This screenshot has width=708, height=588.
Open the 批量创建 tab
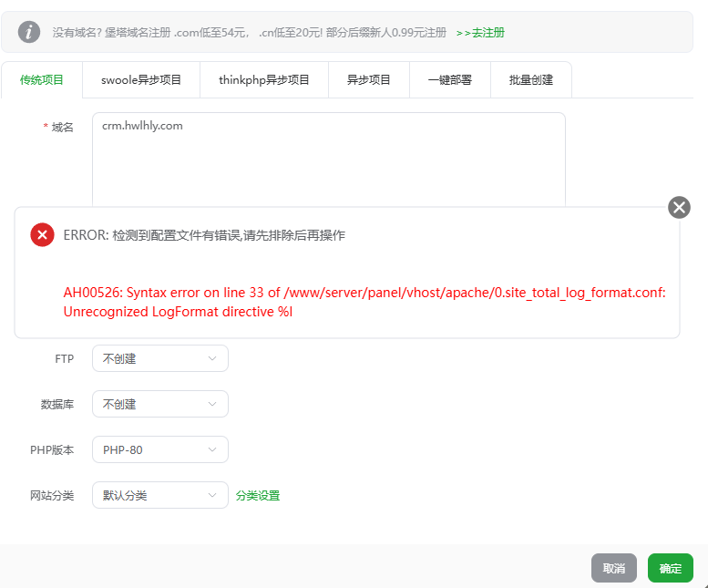[531, 80]
